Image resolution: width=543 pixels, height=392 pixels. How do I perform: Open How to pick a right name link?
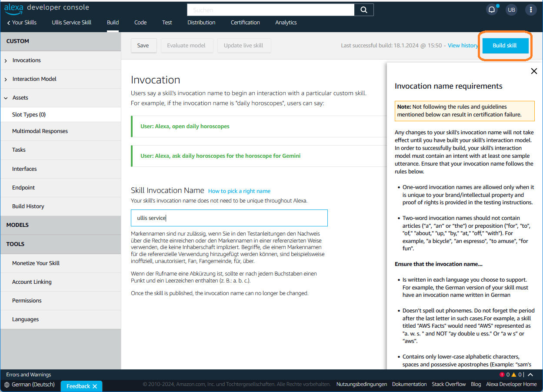pyautogui.click(x=239, y=191)
